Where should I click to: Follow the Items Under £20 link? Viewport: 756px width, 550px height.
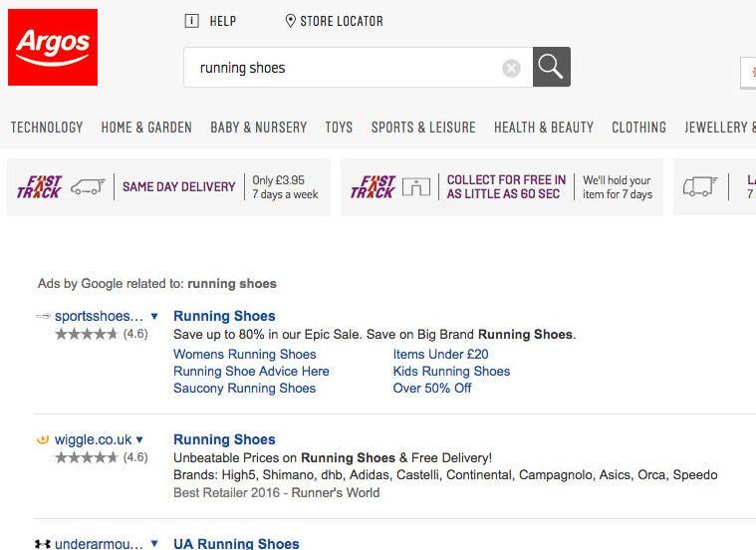tap(440, 354)
